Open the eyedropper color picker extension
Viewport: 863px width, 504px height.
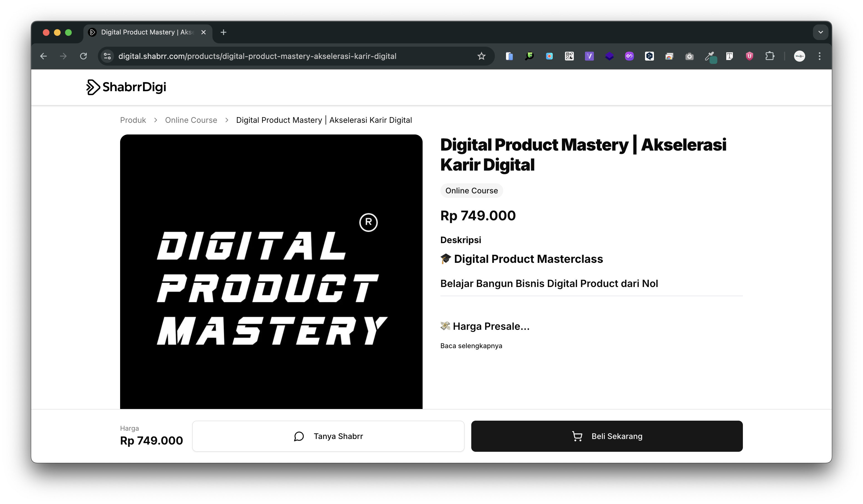(x=710, y=56)
